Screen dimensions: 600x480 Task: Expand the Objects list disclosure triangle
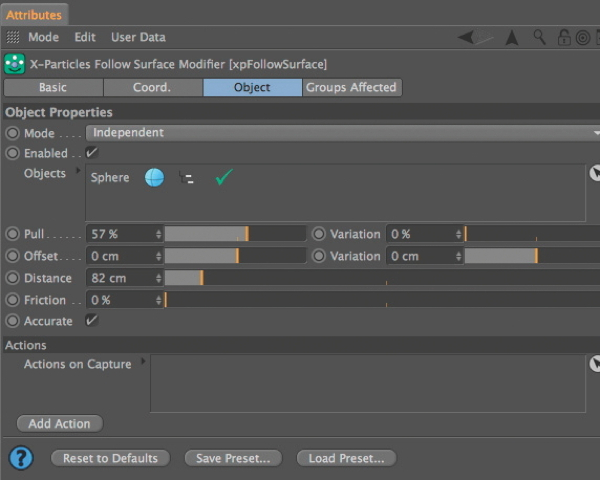78,172
